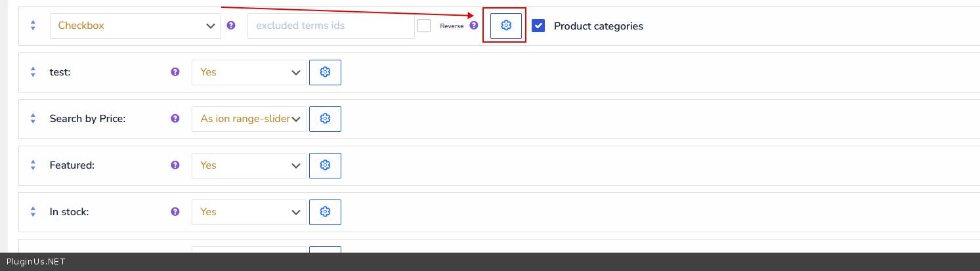Image resolution: width=980 pixels, height=271 pixels.
Task: Open the Featured Yes dropdown
Action: tap(249, 165)
